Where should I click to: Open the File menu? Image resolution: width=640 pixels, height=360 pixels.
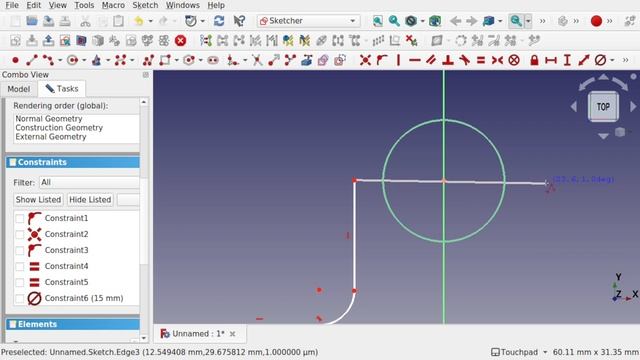tap(12, 5)
